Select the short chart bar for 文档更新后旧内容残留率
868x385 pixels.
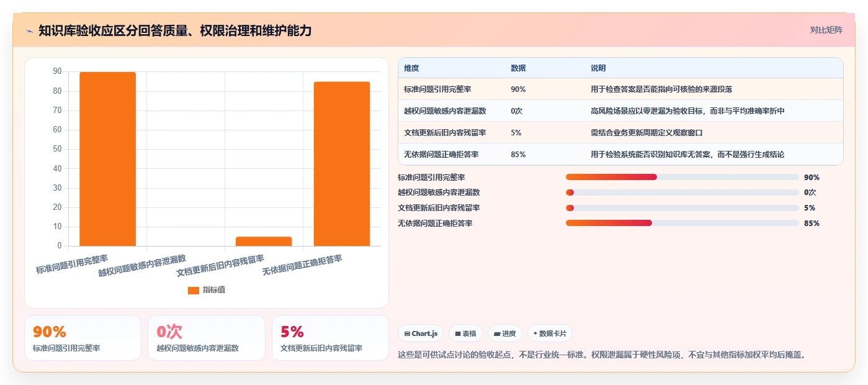click(264, 242)
